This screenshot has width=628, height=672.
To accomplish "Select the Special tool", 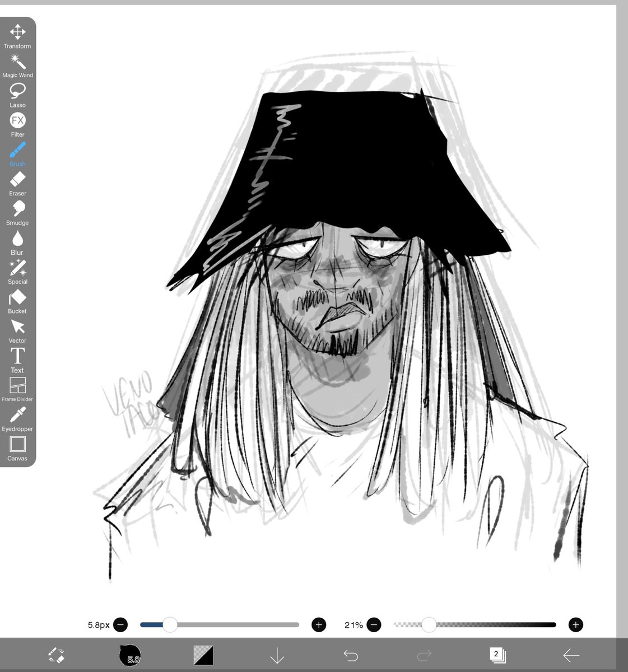I will pyautogui.click(x=17, y=272).
